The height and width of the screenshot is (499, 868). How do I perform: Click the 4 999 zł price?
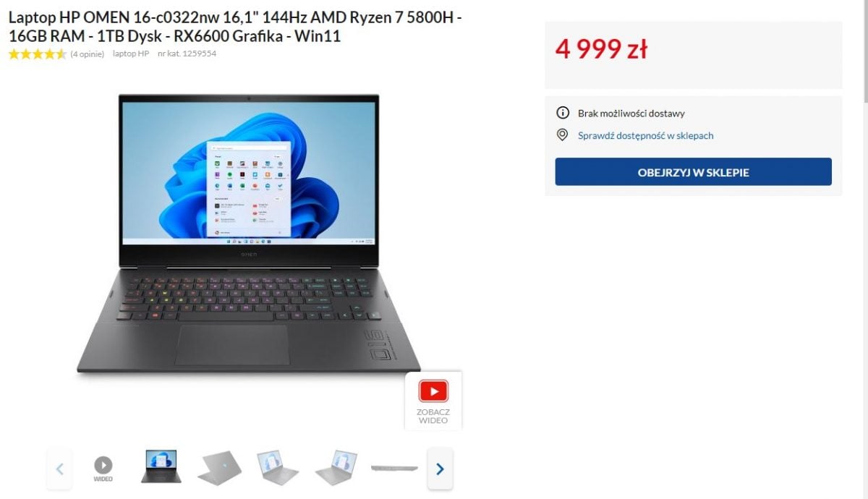(601, 49)
